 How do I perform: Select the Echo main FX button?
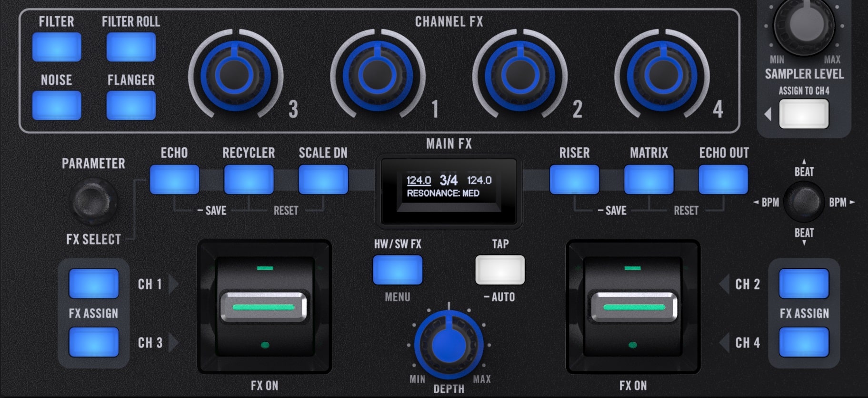coord(174,179)
